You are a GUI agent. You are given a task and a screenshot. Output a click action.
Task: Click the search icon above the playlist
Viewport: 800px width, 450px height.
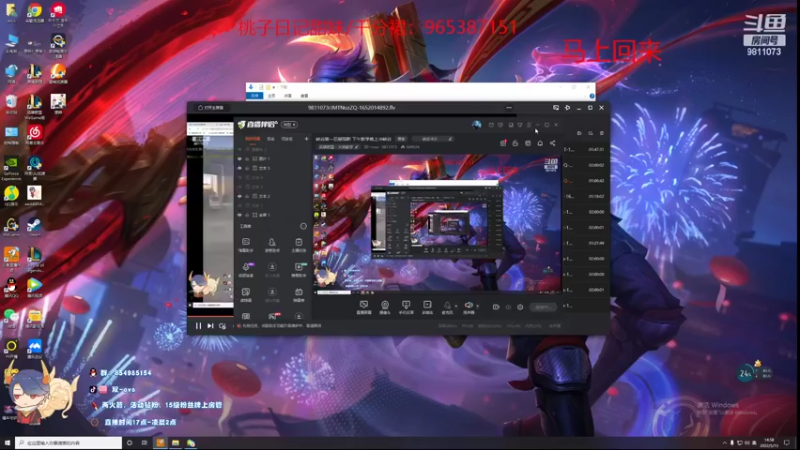[x=591, y=133]
